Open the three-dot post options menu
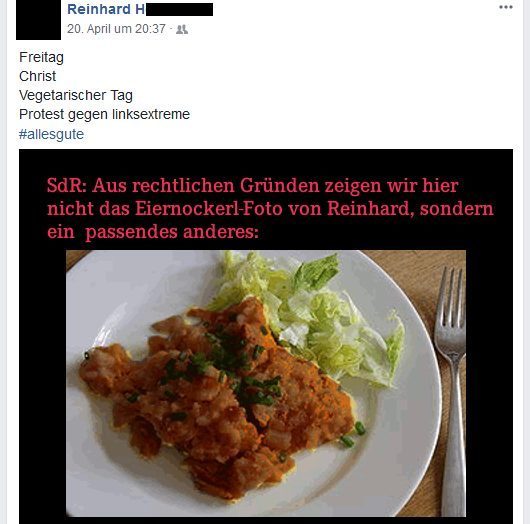 [506, 7]
